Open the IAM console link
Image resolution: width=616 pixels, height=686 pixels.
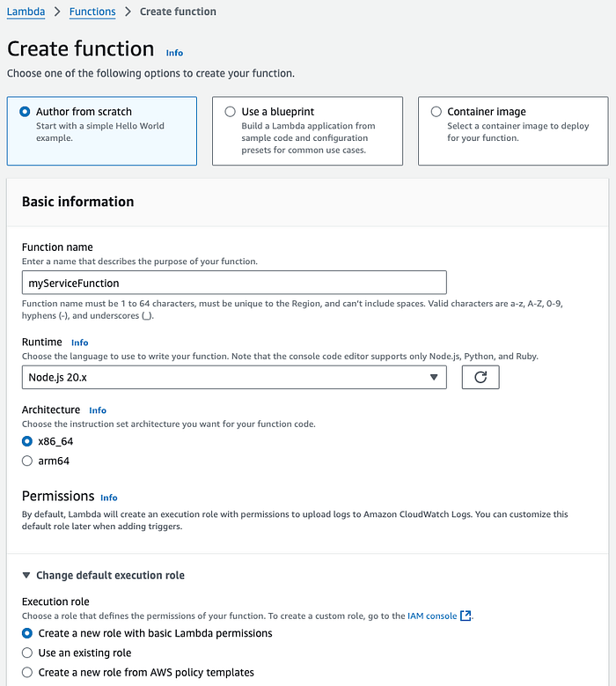coord(432,616)
